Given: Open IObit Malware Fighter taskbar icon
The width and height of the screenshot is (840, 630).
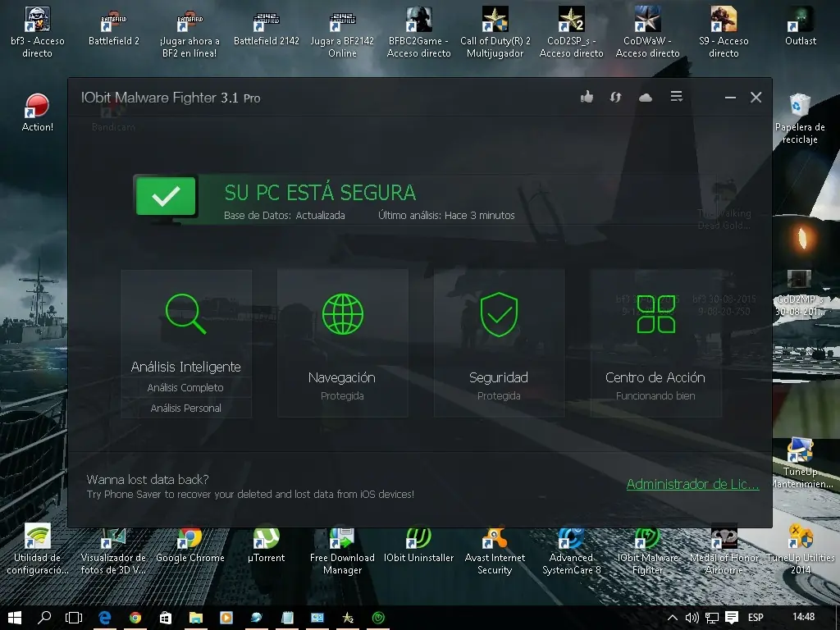Looking at the screenshot, I should [378, 618].
